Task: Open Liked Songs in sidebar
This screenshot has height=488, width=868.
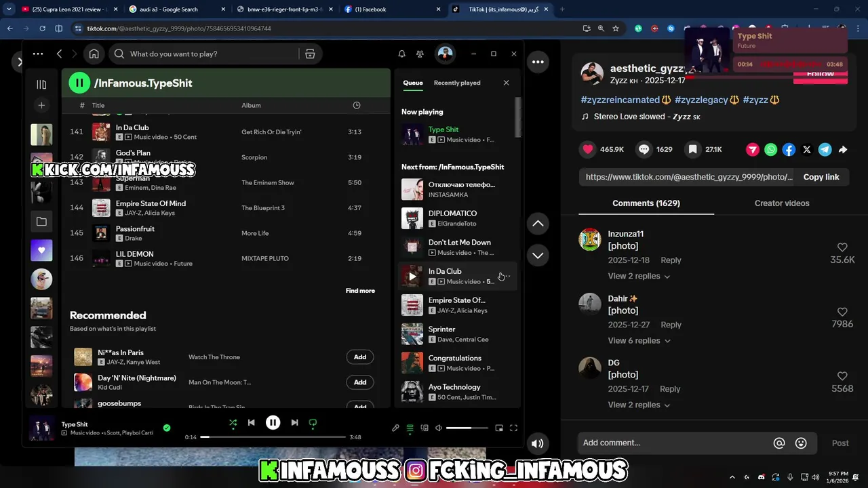Action: click(x=41, y=250)
